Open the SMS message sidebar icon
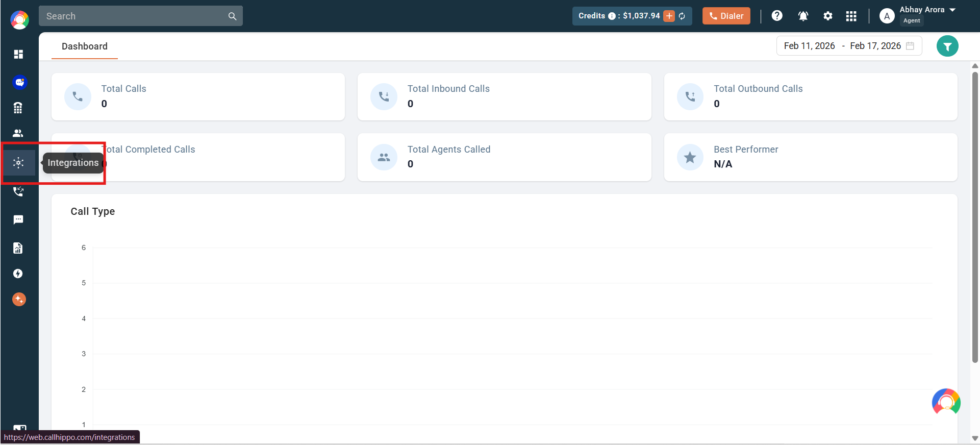The image size is (980, 445). point(18,220)
